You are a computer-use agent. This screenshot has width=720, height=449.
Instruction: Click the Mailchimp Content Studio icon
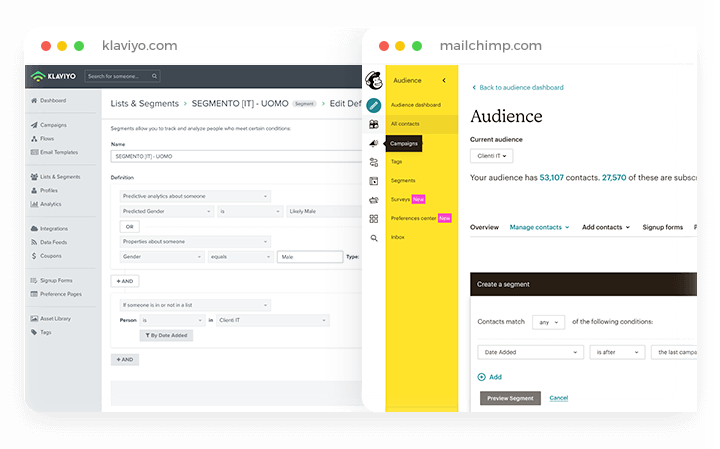(374, 200)
